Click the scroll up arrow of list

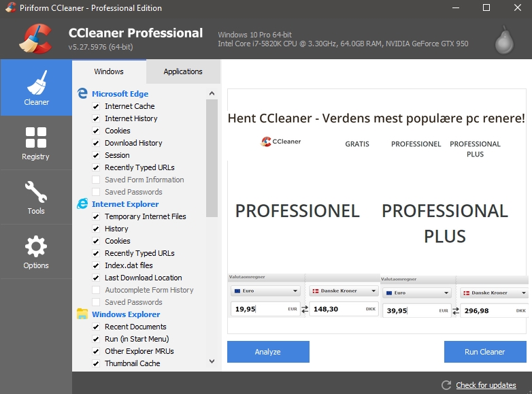(212, 93)
